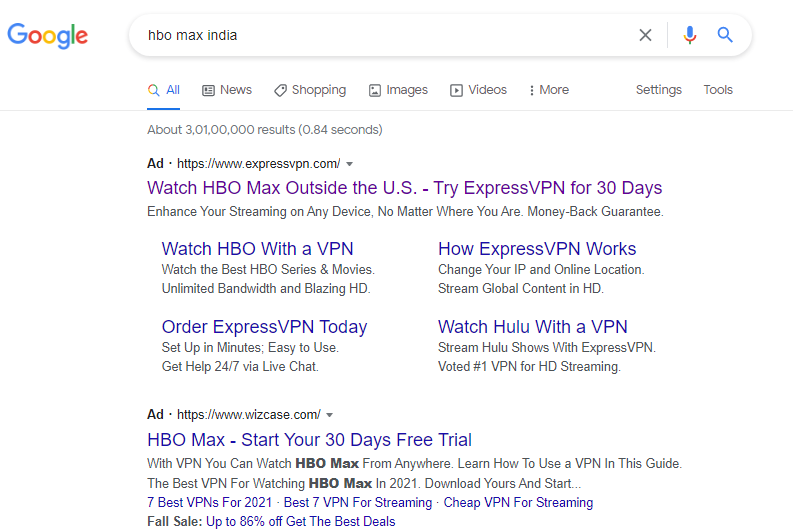Image resolution: width=793 pixels, height=531 pixels.
Task: Switch to the Videos tab
Action: click(478, 90)
